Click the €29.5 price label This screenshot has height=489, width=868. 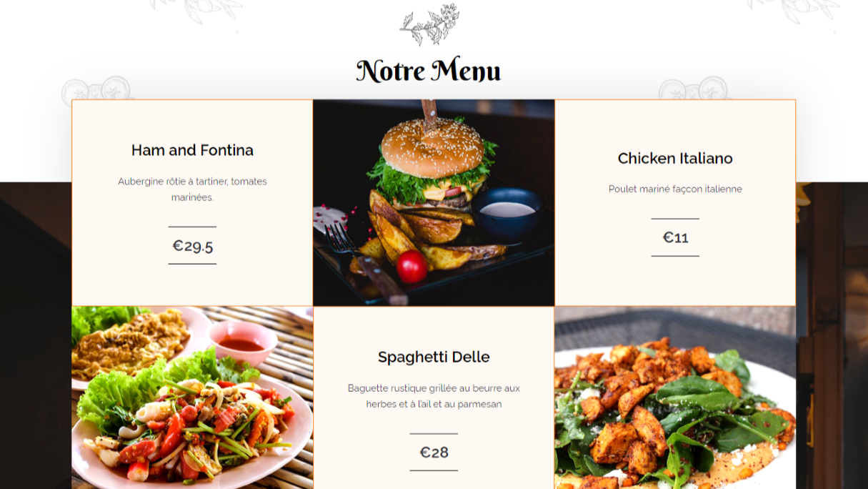click(x=192, y=246)
